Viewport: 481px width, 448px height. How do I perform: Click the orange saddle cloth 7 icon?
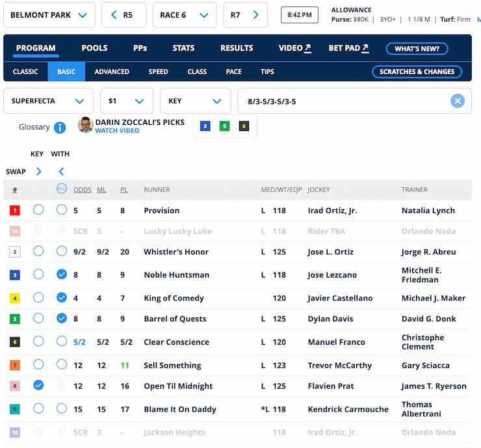coord(15,365)
